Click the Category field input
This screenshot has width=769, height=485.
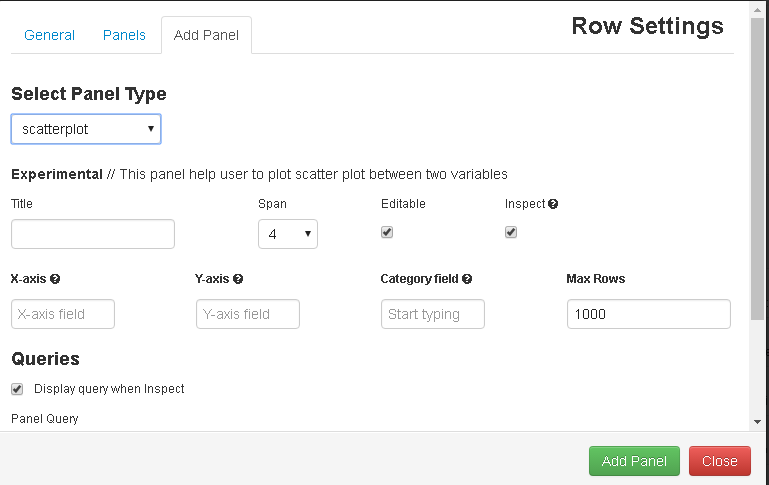point(433,314)
